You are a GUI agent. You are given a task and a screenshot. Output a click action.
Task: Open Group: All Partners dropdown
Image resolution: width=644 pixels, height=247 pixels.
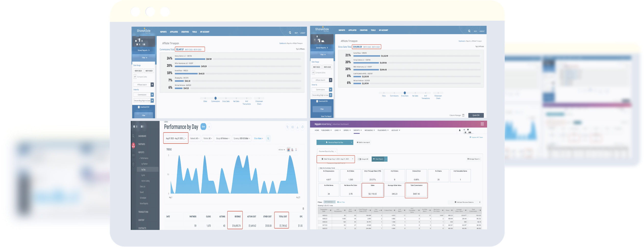click(223, 139)
